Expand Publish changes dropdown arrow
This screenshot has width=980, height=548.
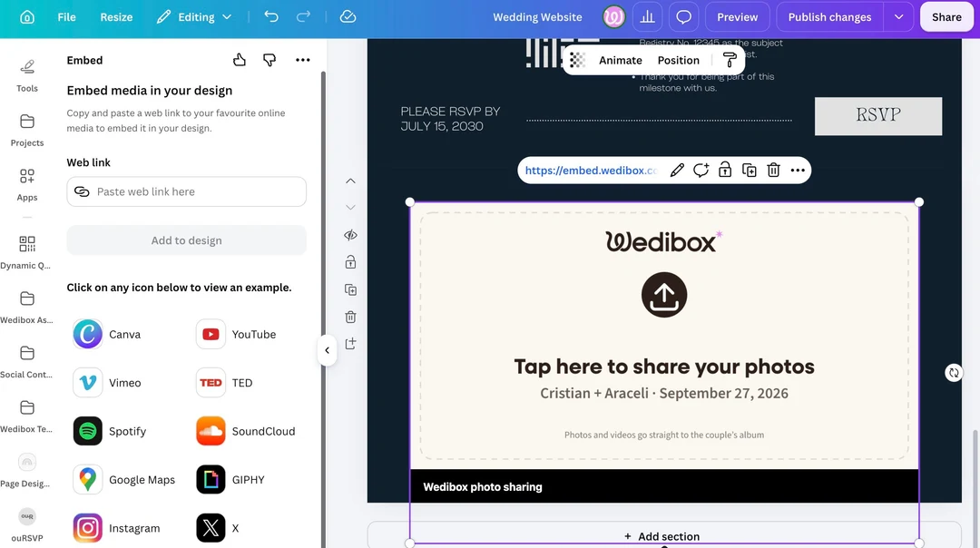pos(898,17)
